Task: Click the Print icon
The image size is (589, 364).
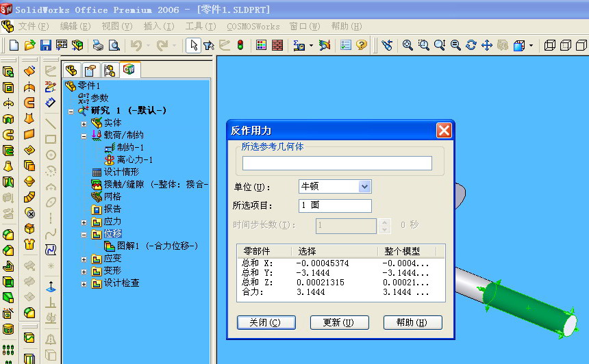Action: (98, 45)
